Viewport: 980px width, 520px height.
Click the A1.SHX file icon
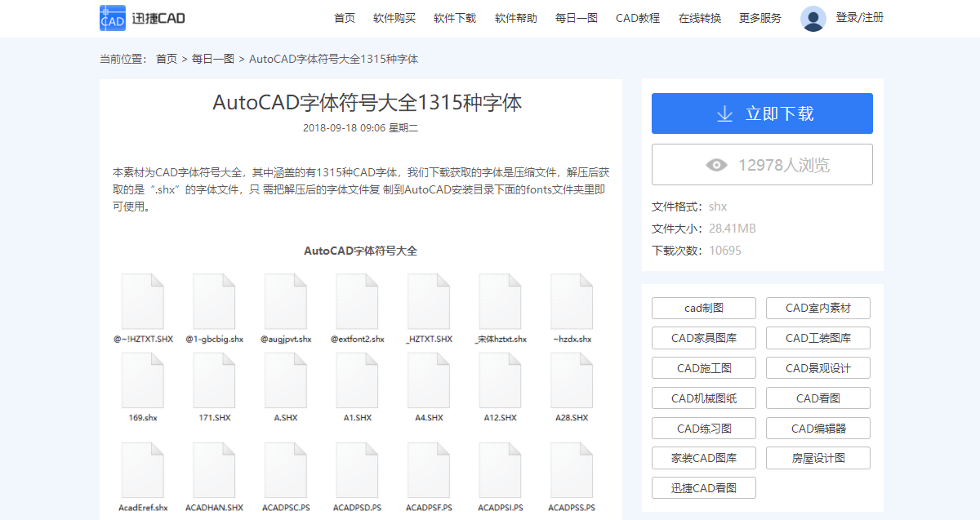(x=357, y=380)
